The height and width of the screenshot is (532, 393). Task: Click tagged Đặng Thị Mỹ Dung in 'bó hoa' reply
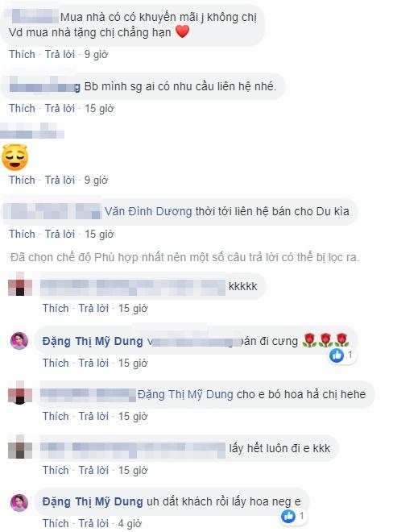[185, 395]
